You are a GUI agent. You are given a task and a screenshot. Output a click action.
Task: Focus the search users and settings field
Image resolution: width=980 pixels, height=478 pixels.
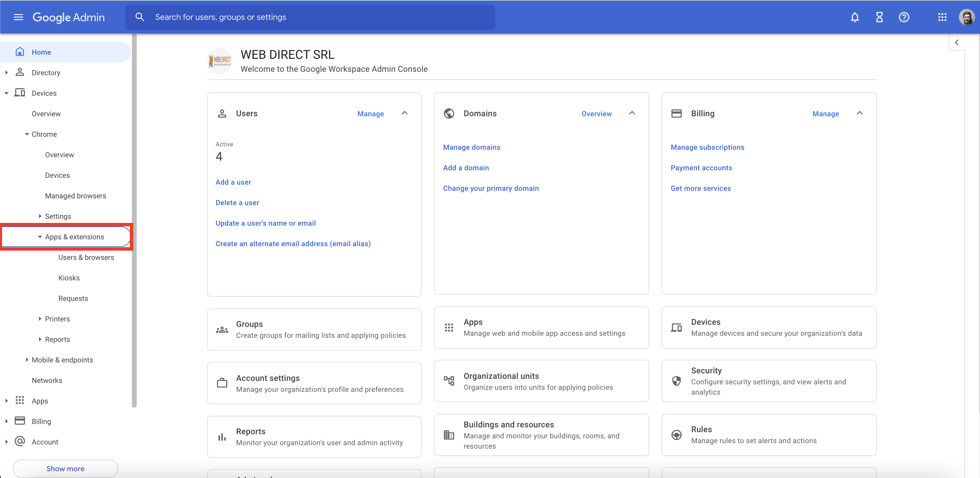[x=310, y=17]
